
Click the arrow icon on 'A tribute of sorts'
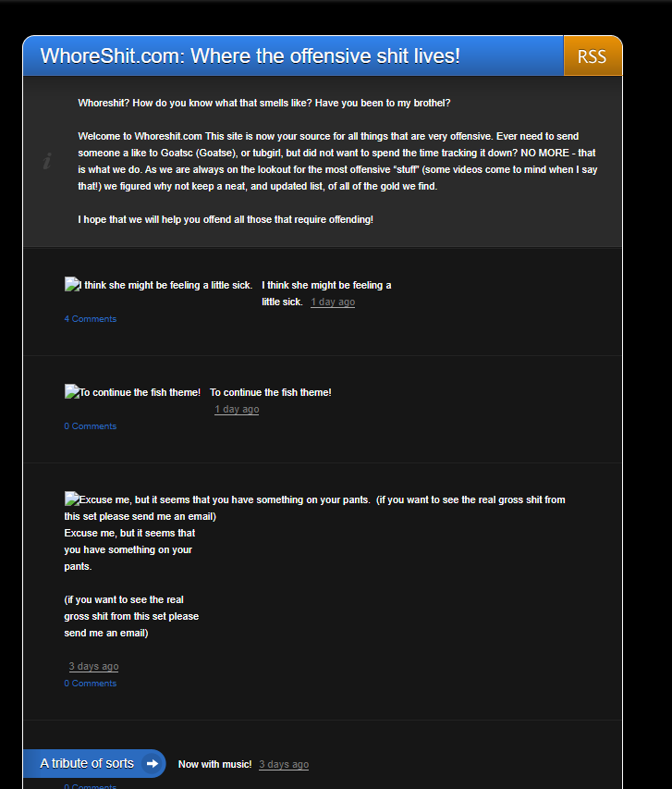[x=152, y=764]
